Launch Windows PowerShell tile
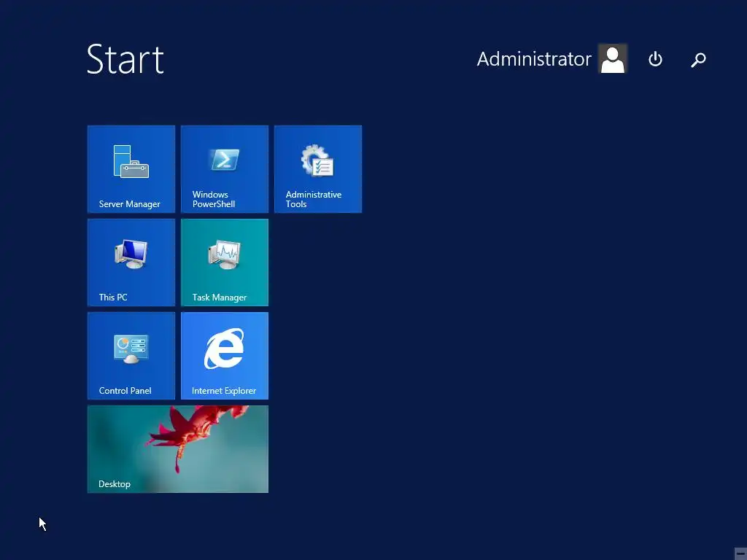 coord(225,169)
